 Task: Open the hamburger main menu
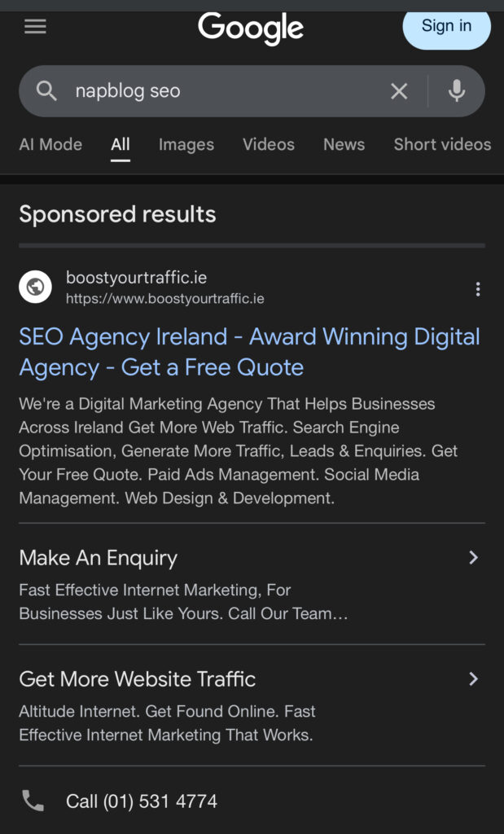(x=35, y=27)
